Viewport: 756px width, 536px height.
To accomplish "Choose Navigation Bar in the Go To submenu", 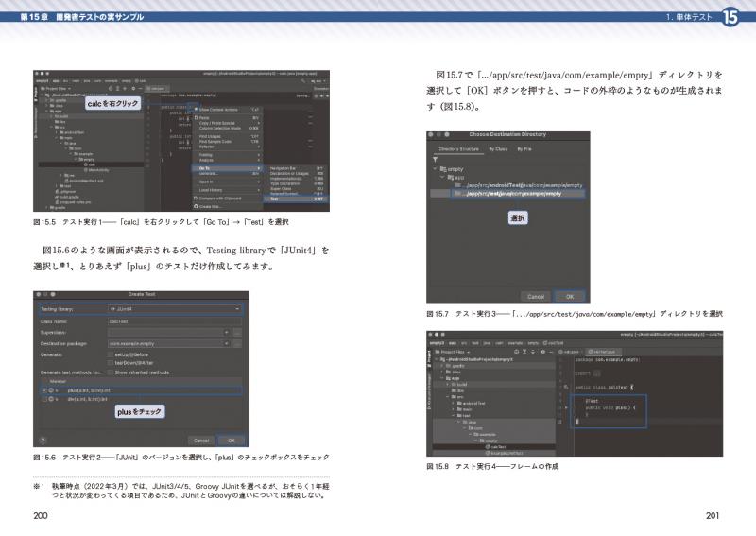I will click(x=296, y=168).
